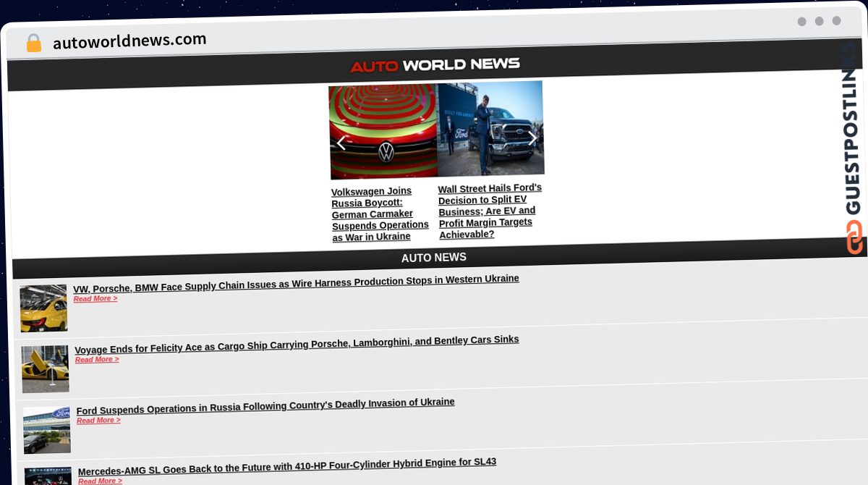This screenshot has width=868, height=485.
Task: Click the autoworldnews.com address text
Action: point(129,41)
